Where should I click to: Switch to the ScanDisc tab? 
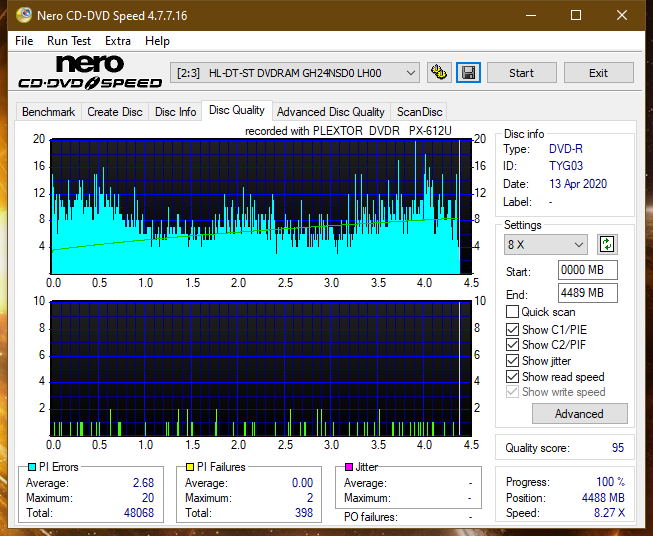pyautogui.click(x=419, y=112)
